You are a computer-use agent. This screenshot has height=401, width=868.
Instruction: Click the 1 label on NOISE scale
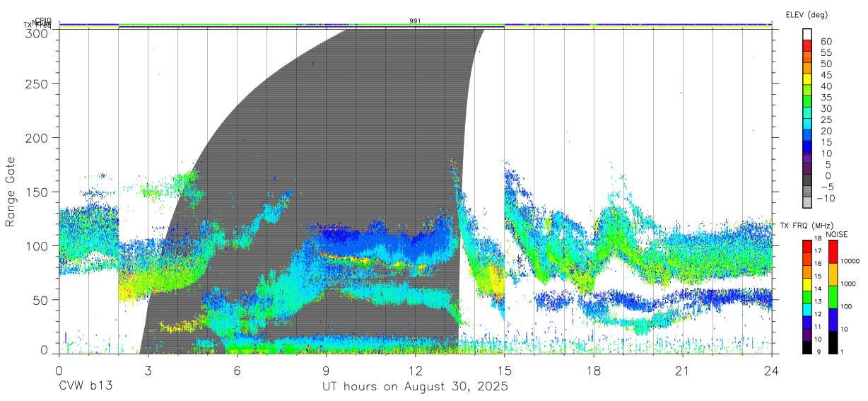[843, 351]
